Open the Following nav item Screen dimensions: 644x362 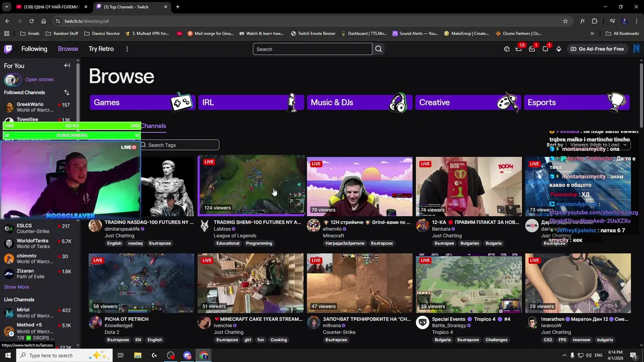tap(34, 49)
